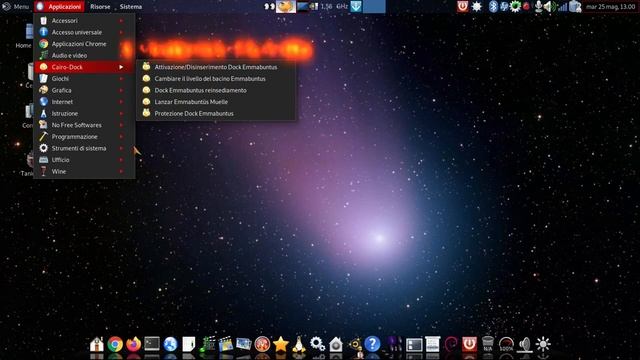640x360 pixels.
Task: Expand the Accessori submenu
Action: coord(84,20)
